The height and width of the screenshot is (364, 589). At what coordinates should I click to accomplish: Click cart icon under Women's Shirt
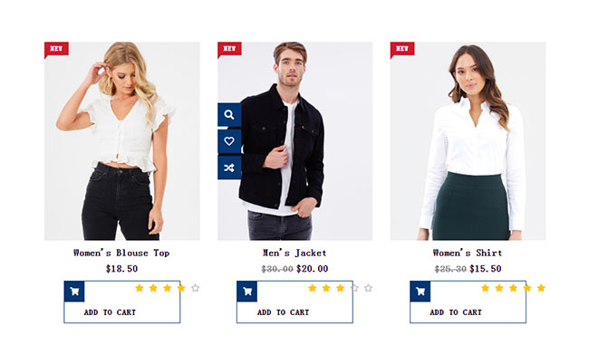(420, 292)
